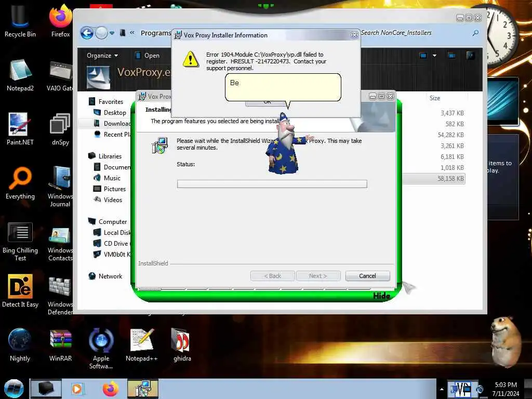The height and width of the screenshot is (399, 532).
Task: Open dnSpy desktop shortcut
Action: pyautogui.click(x=60, y=129)
